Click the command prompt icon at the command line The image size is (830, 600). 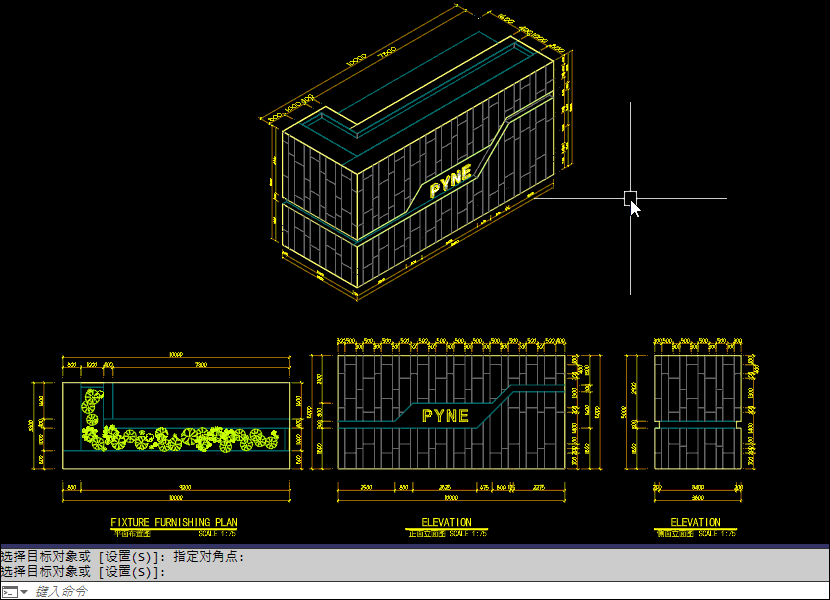click(x=8, y=592)
